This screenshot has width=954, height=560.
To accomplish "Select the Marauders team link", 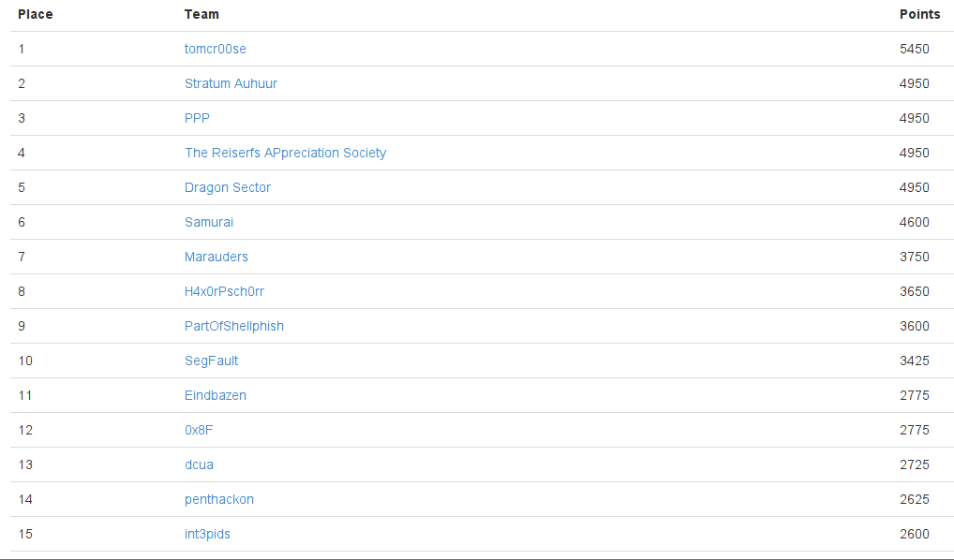I will point(216,257).
